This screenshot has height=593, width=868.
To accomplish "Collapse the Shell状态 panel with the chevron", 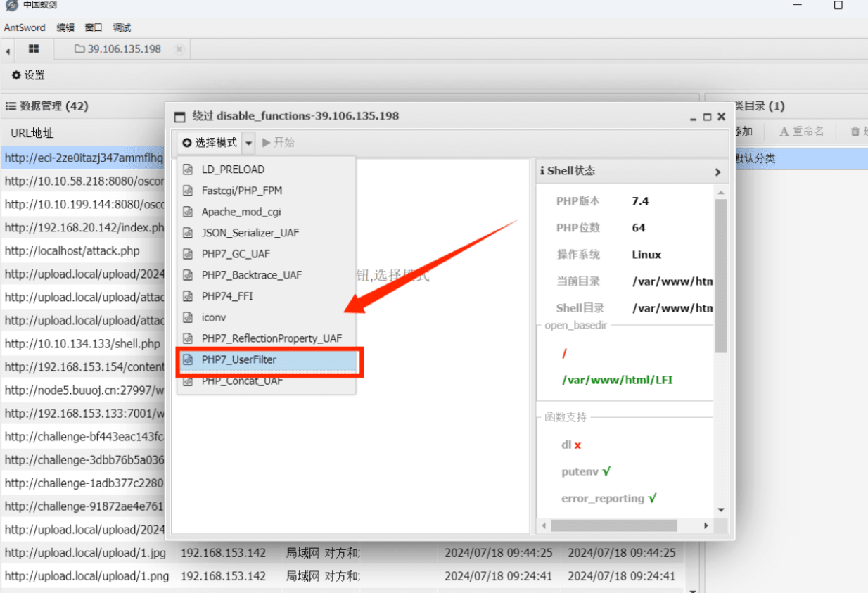I will (717, 172).
